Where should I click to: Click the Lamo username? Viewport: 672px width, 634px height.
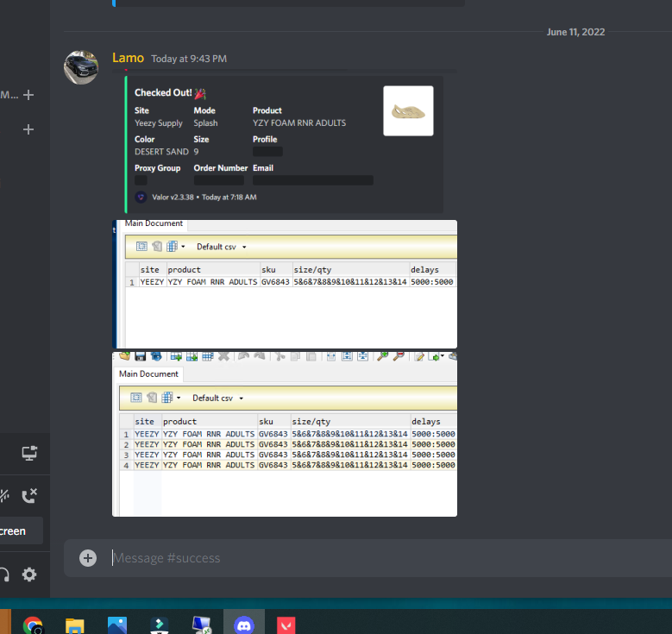[128, 58]
